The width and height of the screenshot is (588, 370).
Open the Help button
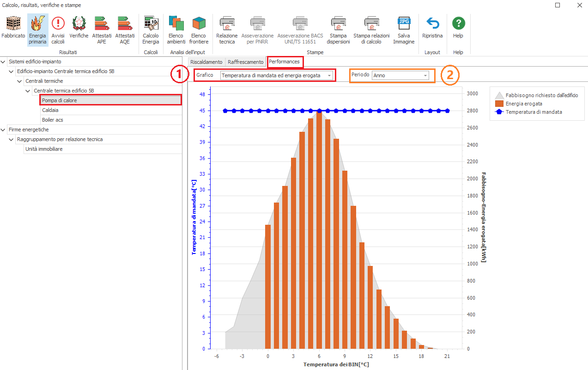[x=458, y=27]
